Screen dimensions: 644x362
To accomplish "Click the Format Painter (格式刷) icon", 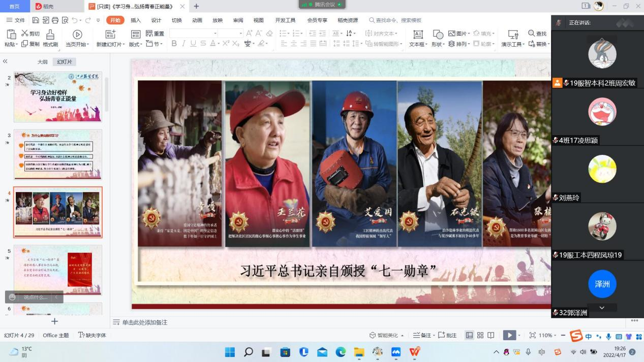I will 50,35.
